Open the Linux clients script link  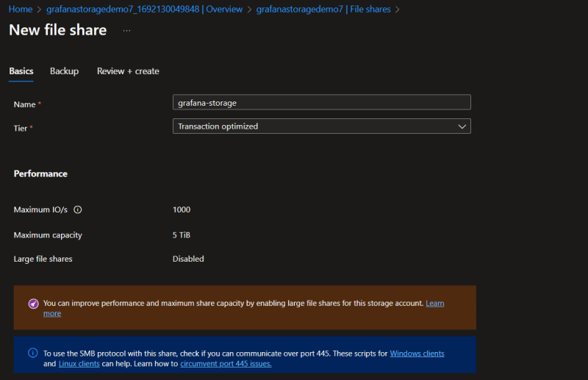click(x=79, y=364)
